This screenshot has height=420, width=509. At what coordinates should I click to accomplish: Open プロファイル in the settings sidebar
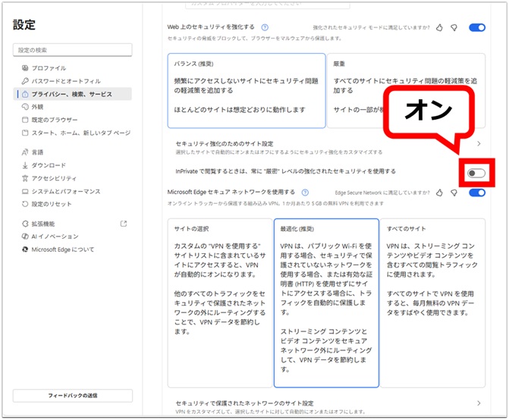49,68
